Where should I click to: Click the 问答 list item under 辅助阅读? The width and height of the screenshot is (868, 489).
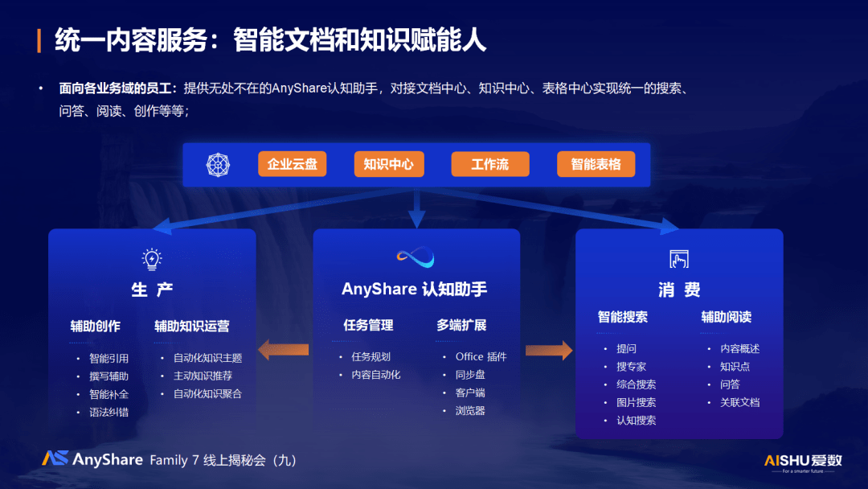[730, 384]
